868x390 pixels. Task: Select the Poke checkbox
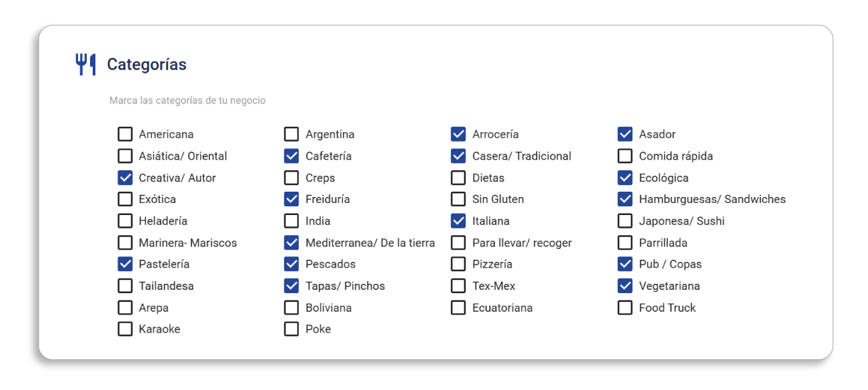(292, 329)
